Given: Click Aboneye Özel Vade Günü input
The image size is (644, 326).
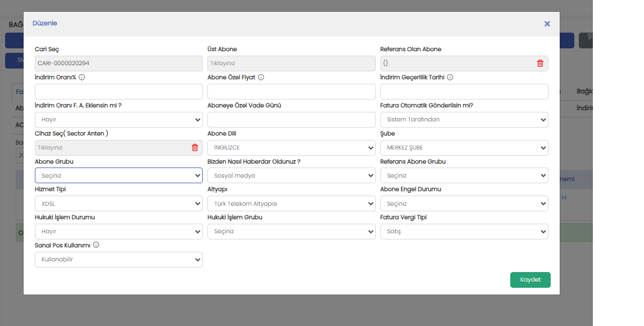Looking at the screenshot, I should (x=291, y=120).
